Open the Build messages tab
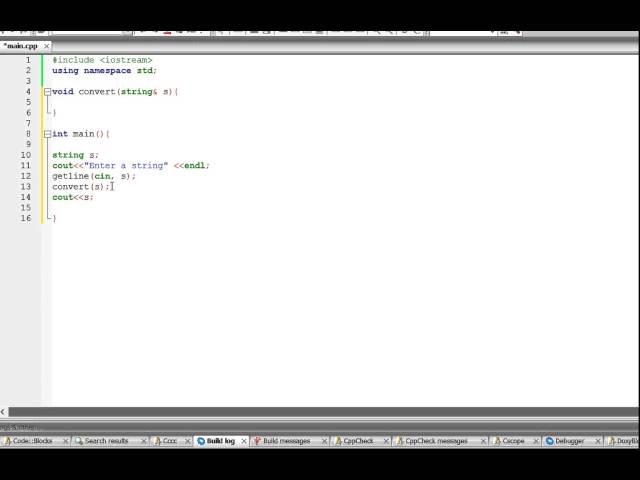The image size is (640, 480). point(287,441)
